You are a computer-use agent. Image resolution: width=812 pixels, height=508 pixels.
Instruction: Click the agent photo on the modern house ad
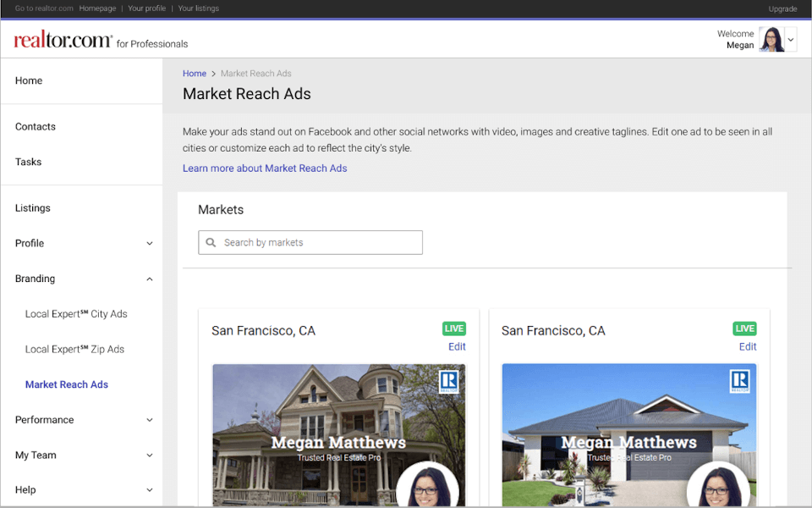click(x=718, y=485)
